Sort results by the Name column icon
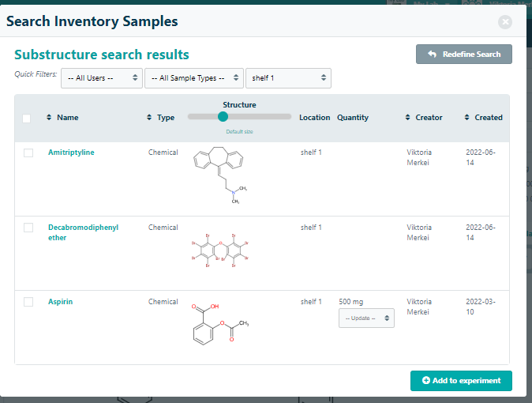This screenshot has height=403, width=532. point(49,118)
